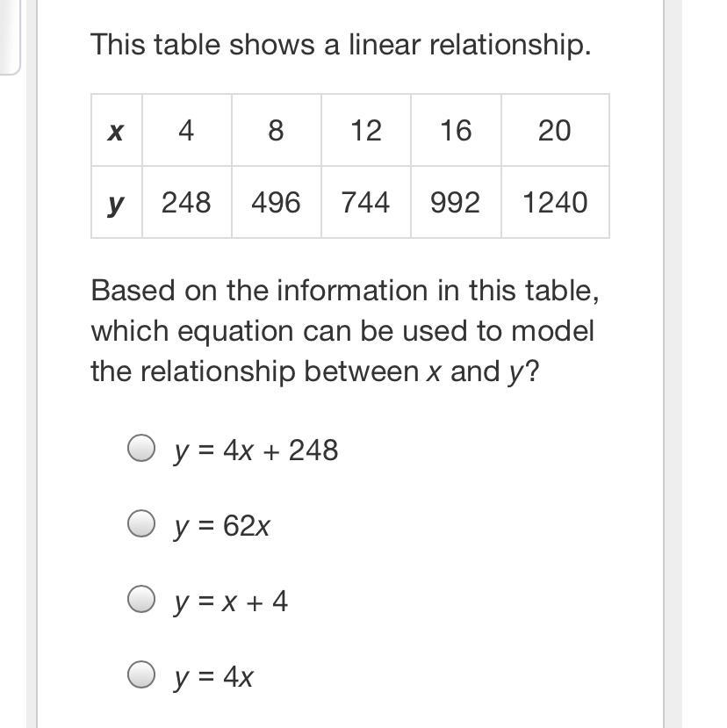Click the table cell containing 496
The width and height of the screenshot is (727, 728).
277,202
